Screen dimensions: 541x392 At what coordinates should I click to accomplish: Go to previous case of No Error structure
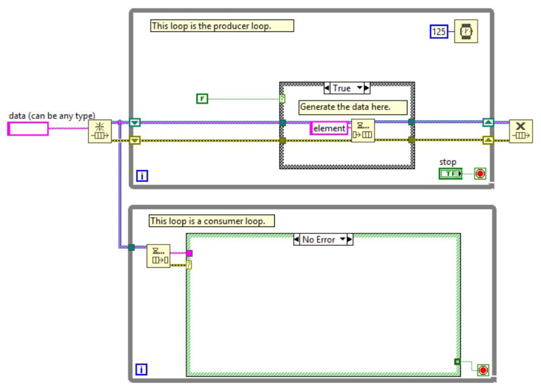(x=296, y=239)
